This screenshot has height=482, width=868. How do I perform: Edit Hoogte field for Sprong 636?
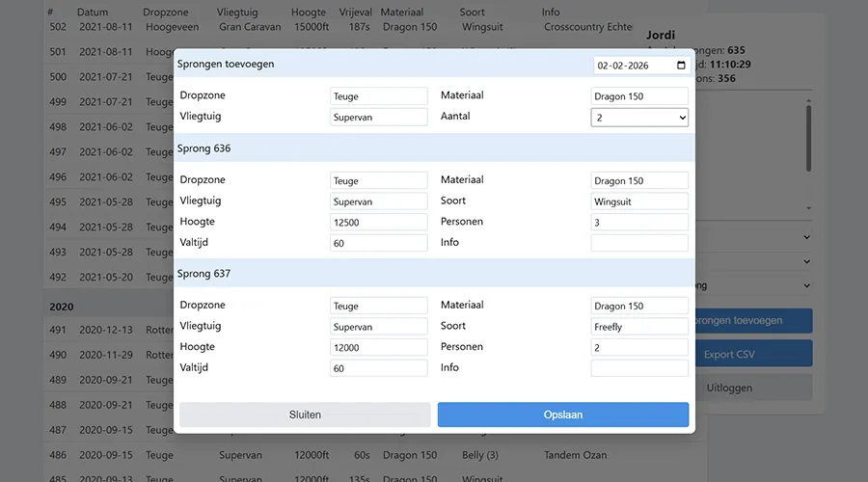378,222
